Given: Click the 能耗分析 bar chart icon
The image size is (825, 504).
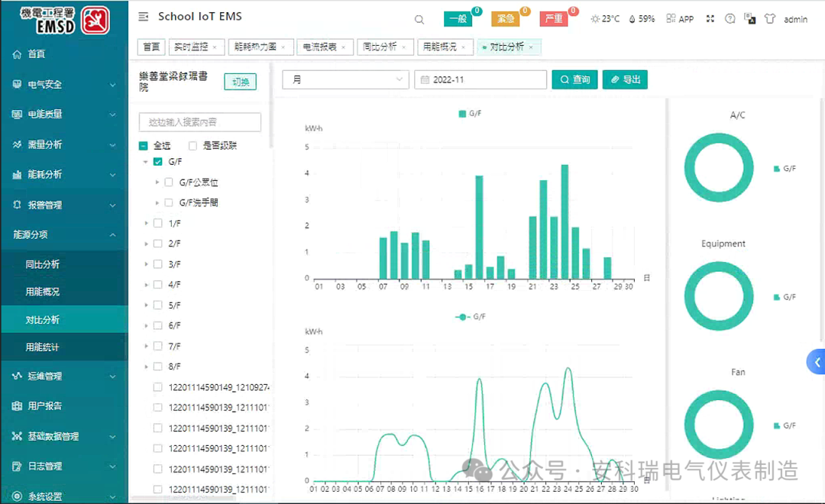Looking at the screenshot, I should [x=17, y=175].
